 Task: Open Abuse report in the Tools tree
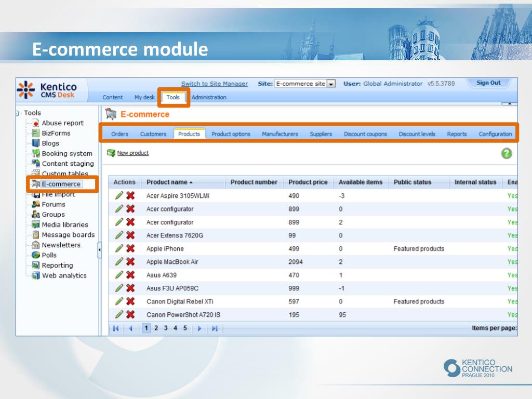(x=63, y=123)
